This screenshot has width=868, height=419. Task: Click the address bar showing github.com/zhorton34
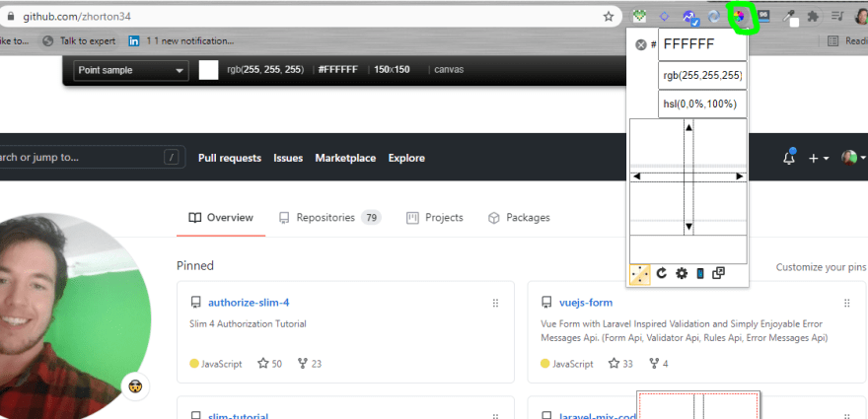310,17
